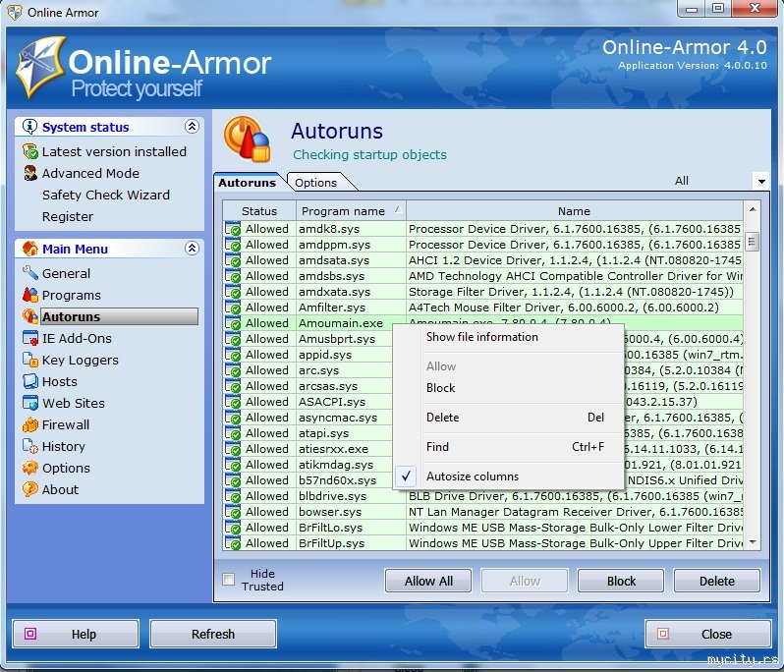This screenshot has height=672, width=784.
Task: Select the atikmdag.sys entry
Action: click(x=483, y=465)
